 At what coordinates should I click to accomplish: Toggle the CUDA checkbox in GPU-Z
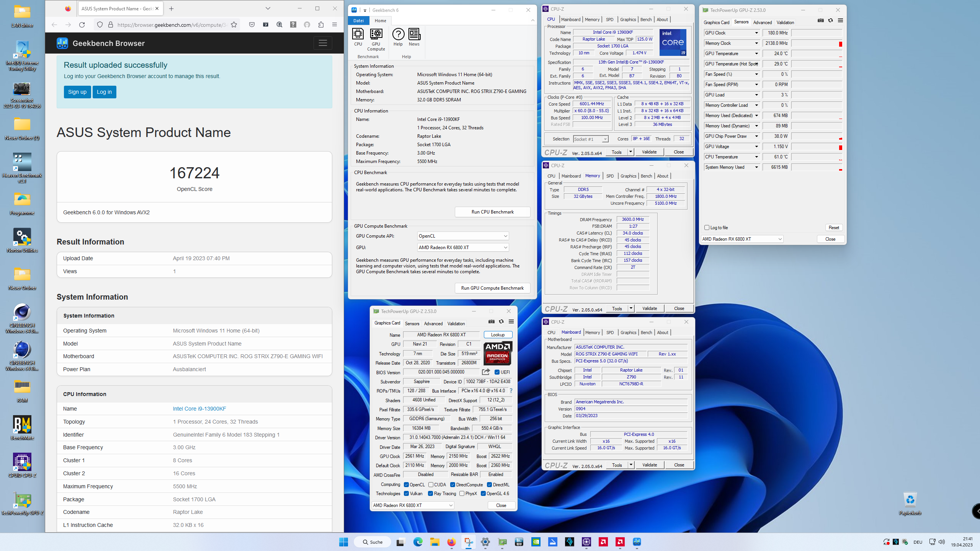[431, 485]
